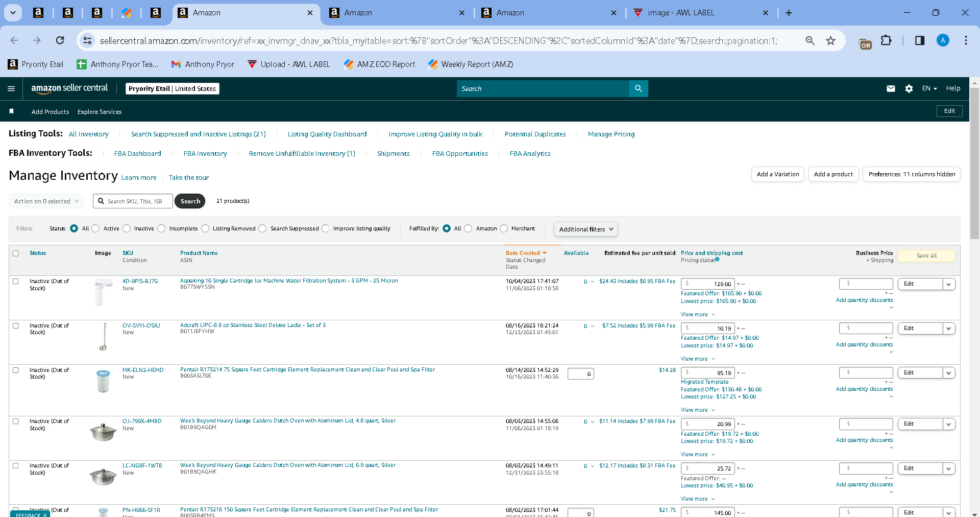Image resolution: width=980 pixels, height=517 pixels.
Task: Go to the FBA Dashboard tool
Action: click(137, 154)
